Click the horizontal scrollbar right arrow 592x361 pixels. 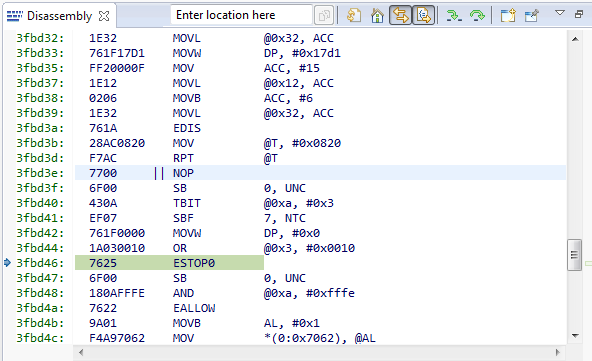[x=558, y=352]
